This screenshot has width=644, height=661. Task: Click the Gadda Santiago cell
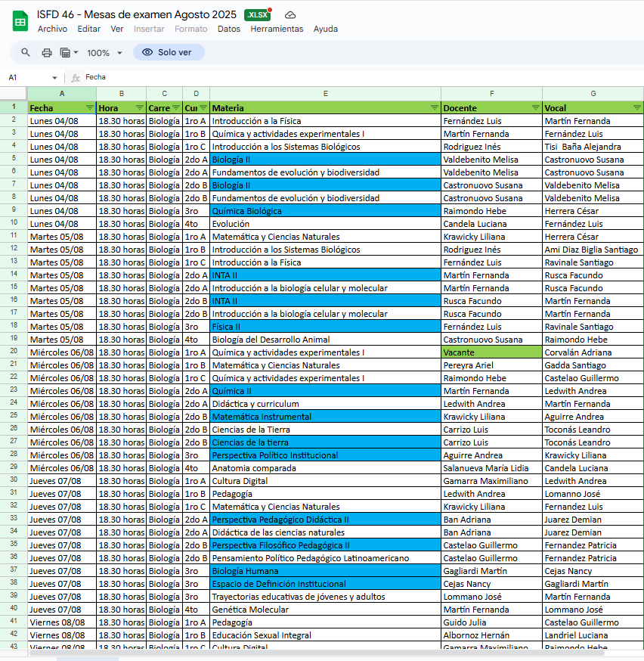point(593,365)
